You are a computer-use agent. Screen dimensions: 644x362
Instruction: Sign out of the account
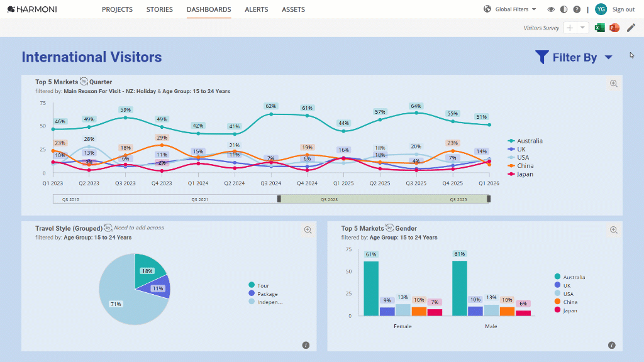[x=623, y=9]
